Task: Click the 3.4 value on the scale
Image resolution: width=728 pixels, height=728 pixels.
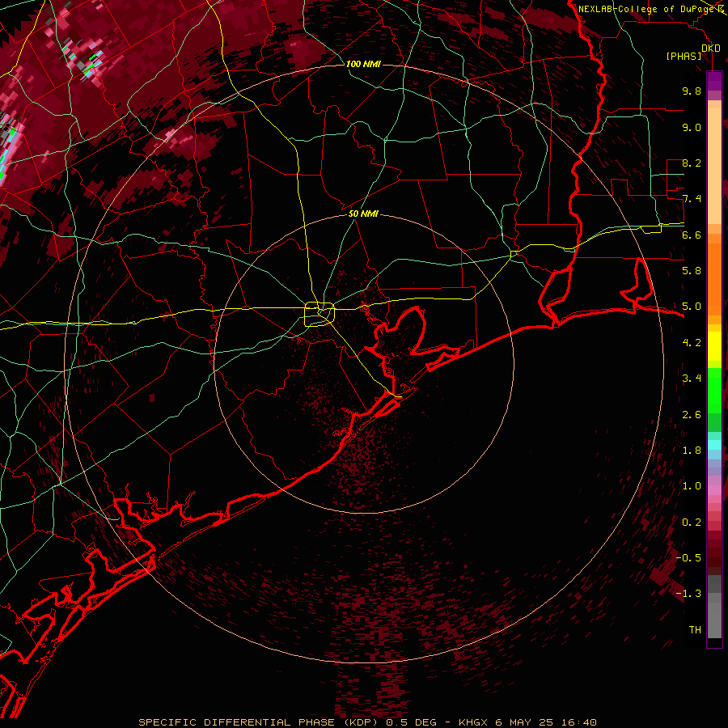Action: click(692, 379)
